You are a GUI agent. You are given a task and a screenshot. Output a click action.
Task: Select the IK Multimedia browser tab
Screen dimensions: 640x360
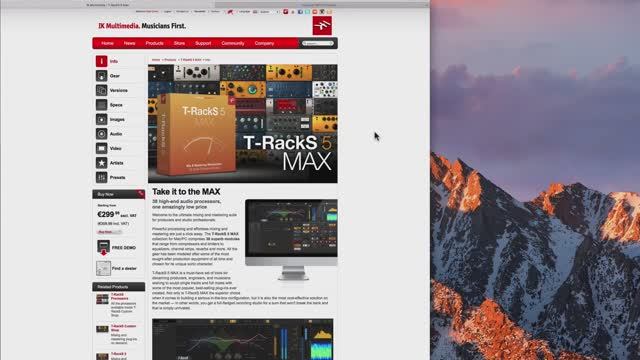(108, 5)
